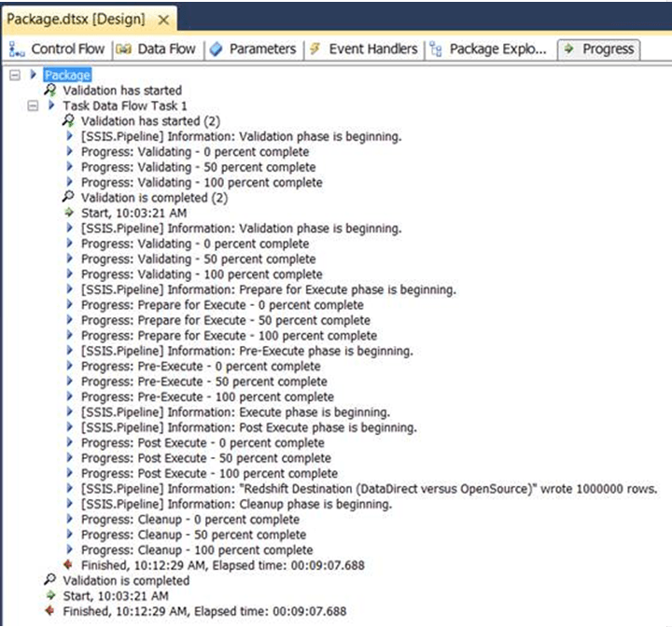Click the Pre-Execute - 50 percent complete entry
The height and width of the screenshot is (627, 672).
[x=204, y=382]
